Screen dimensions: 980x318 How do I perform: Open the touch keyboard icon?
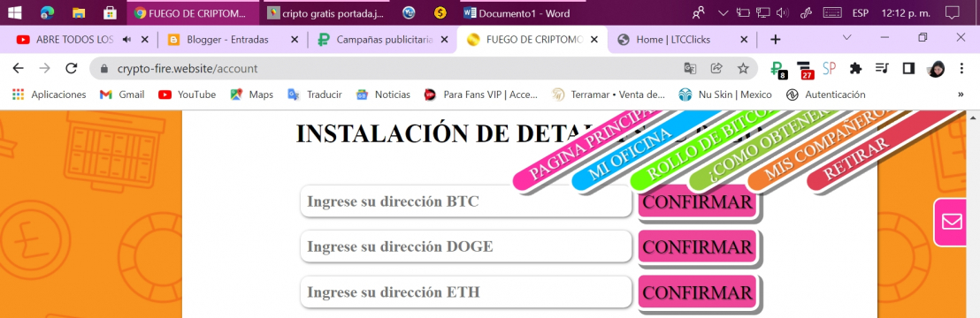click(x=832, y=12)
